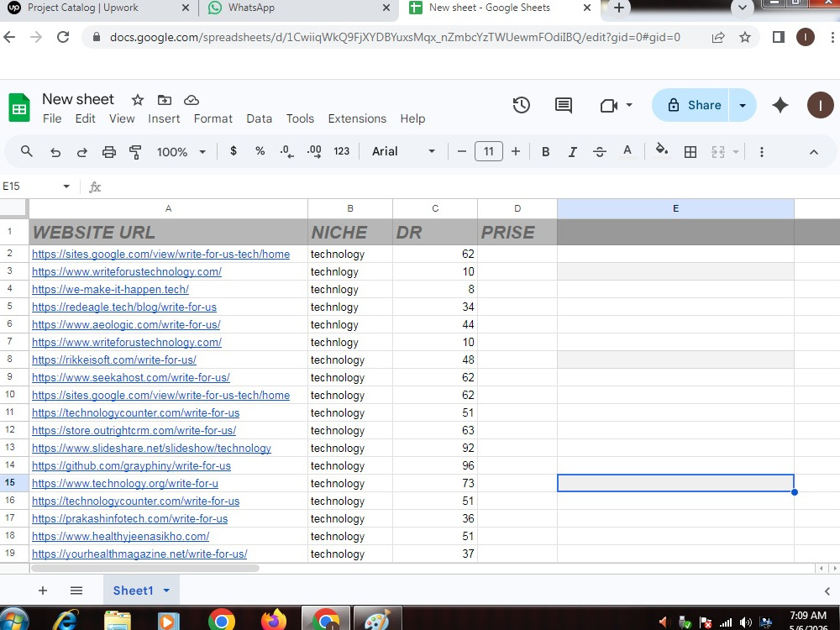Open the side panel arrow at bottom right
840x630 pixels.
(827, 591)
